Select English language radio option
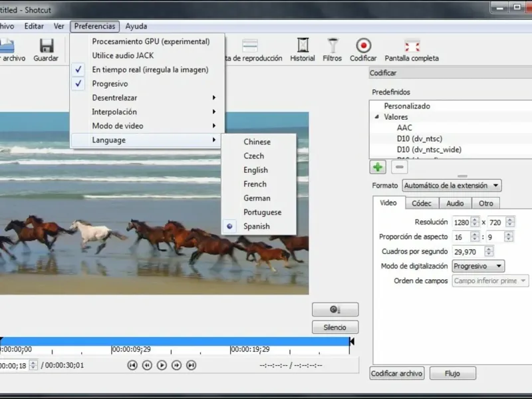The width and height of the screenshot is (532, 399). coord(255,170)
